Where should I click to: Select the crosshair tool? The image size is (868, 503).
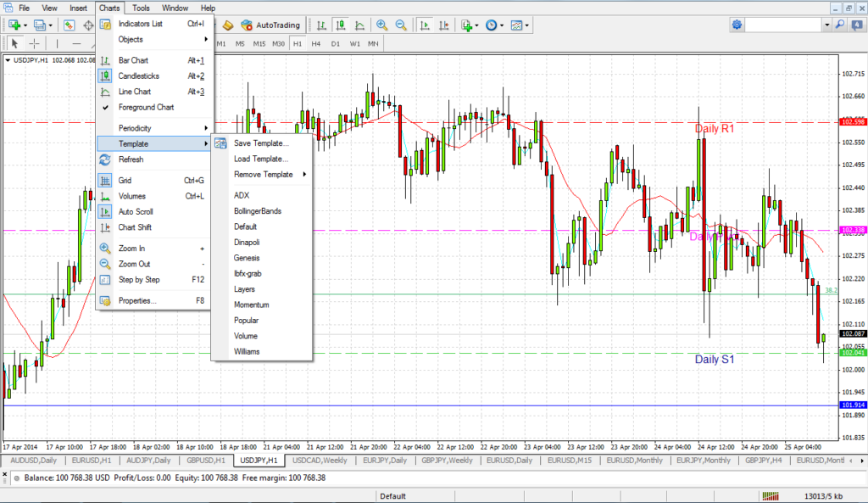[x=34, y=43]
